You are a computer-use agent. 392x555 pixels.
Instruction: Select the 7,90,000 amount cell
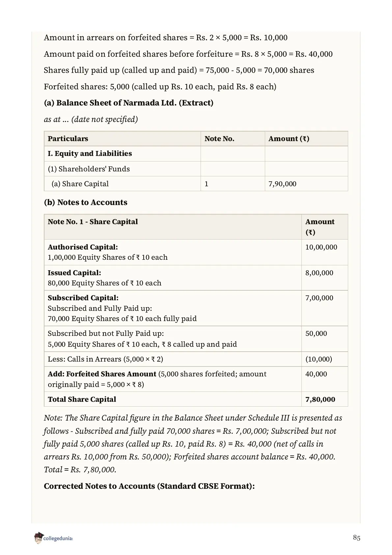point(306,184)
